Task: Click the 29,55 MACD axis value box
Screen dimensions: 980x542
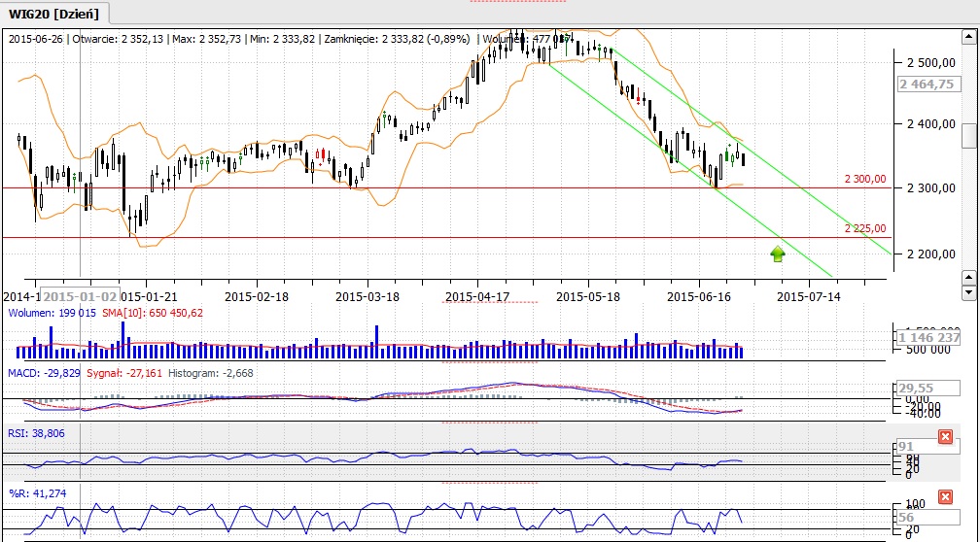Action: (x=917, y=387)
